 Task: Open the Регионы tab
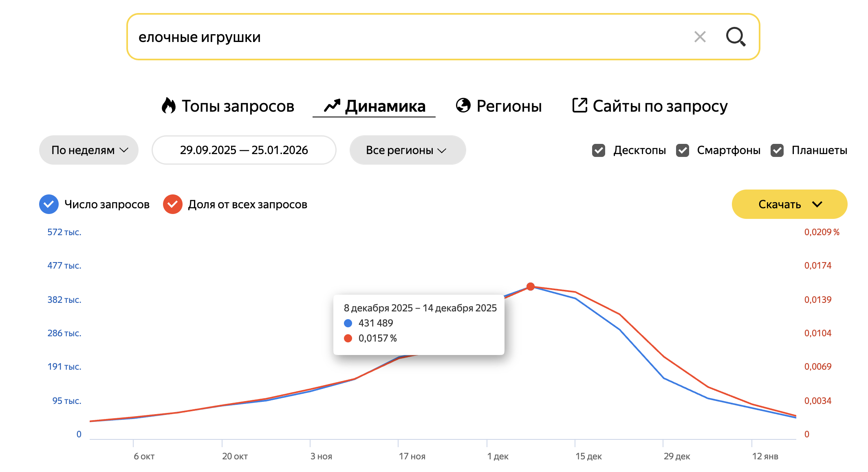point(509,106)
